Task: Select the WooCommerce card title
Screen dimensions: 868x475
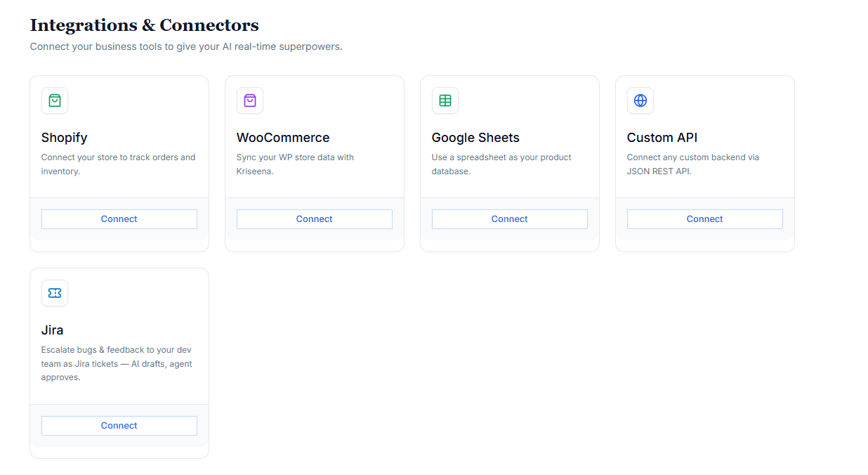Action: (x=283, y=138)
